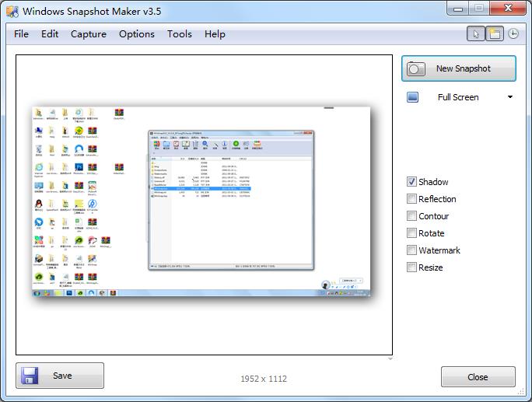Enable the Resize checkbox
Viewport: 532px width, 402px height.
pos(411,267)
